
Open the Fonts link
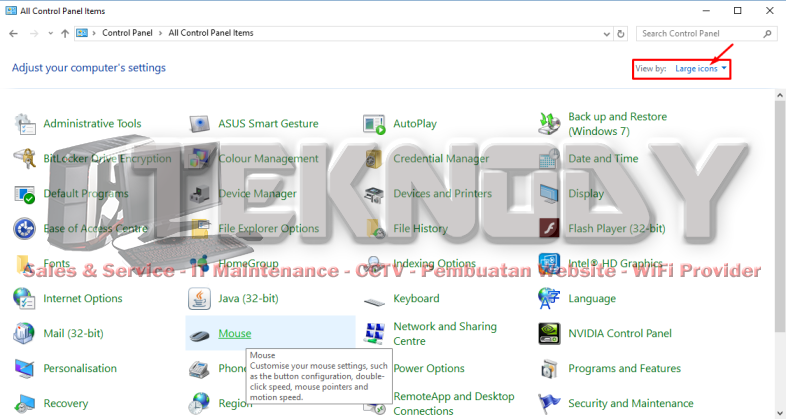pyautogui.click(x=57, y=264)
